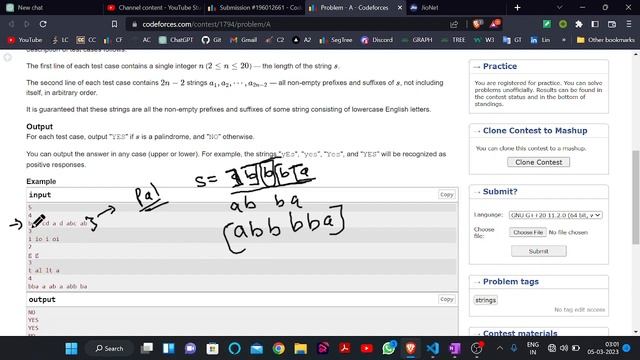Open the YouTube app on the taskbar
The height and width of the screenshot is (360, 640).
[367, 348]
